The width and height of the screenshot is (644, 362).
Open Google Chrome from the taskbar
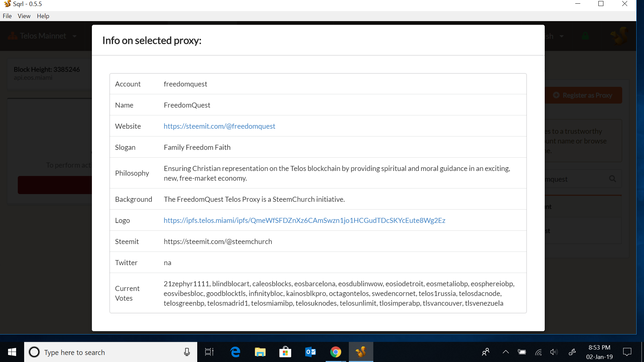[x=335, y=352]
